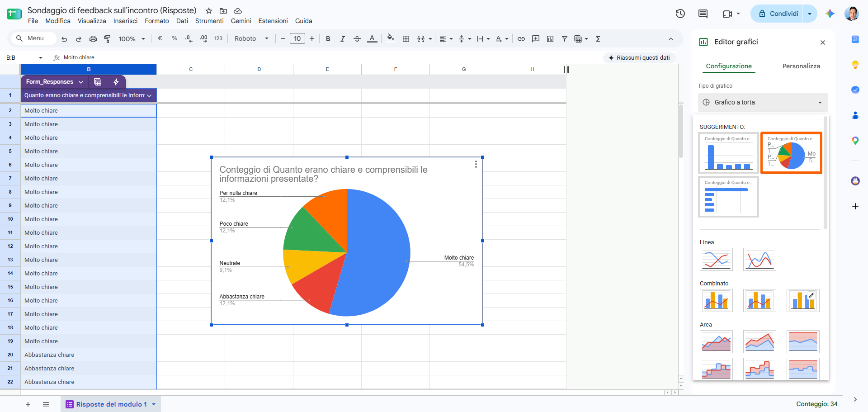Image resolution: width=868 pixels, height=412 pixels.
Task: Format as percent icon
Action: (175, 39)
